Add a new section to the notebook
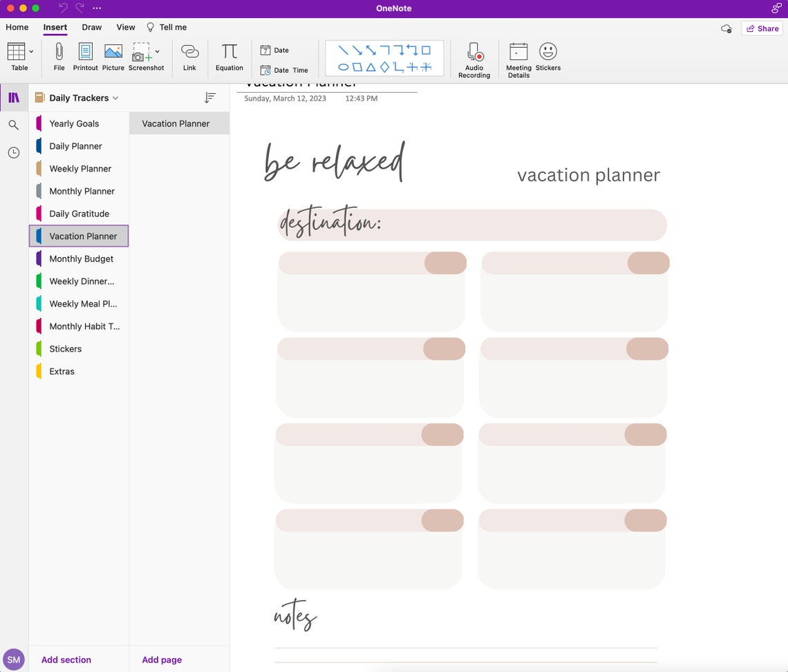 click(x=66, y=660)
